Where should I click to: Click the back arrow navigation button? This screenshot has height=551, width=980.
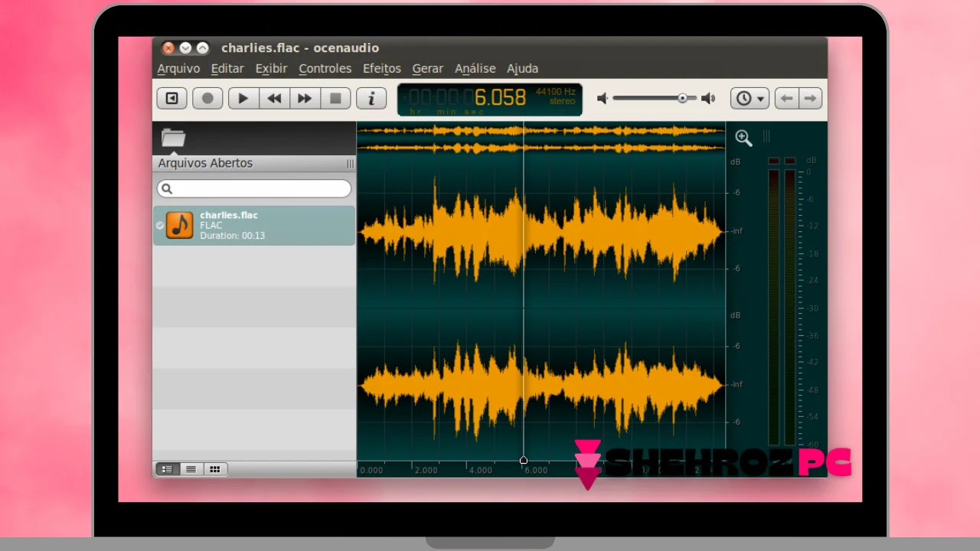click(x=786, y=98)
